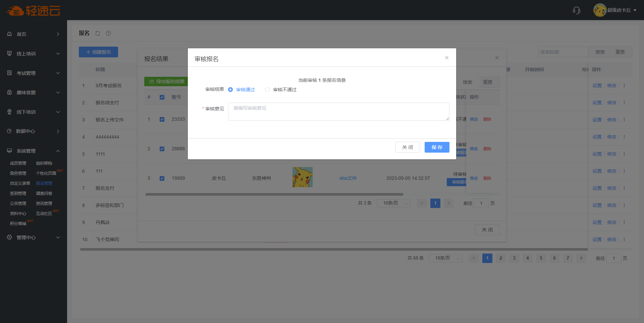Viewport: 644px width, 323px height.
Task: Open the 10条/页 page size dropdown at bottom
Action: (445, 258)
